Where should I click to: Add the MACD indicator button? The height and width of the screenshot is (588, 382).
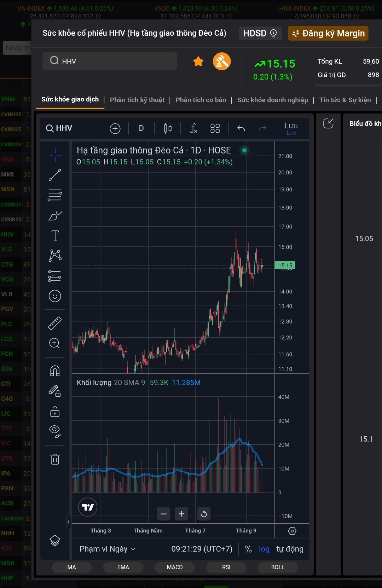point(175,567)
